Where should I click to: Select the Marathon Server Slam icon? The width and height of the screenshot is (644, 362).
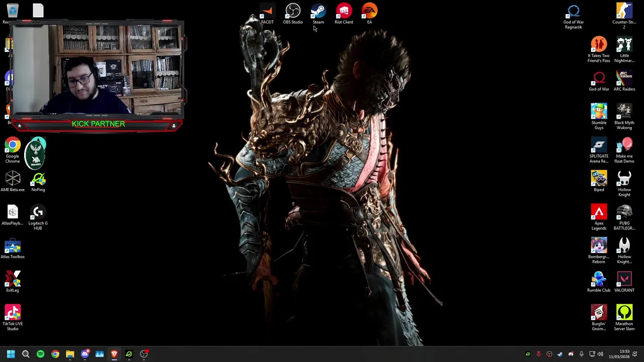(x=624, y=318)
